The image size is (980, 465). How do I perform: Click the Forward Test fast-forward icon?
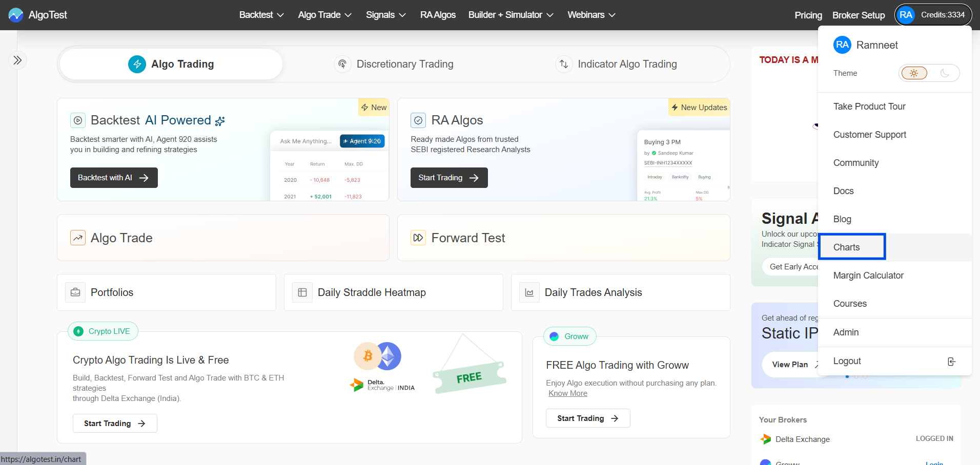(418, 238)
